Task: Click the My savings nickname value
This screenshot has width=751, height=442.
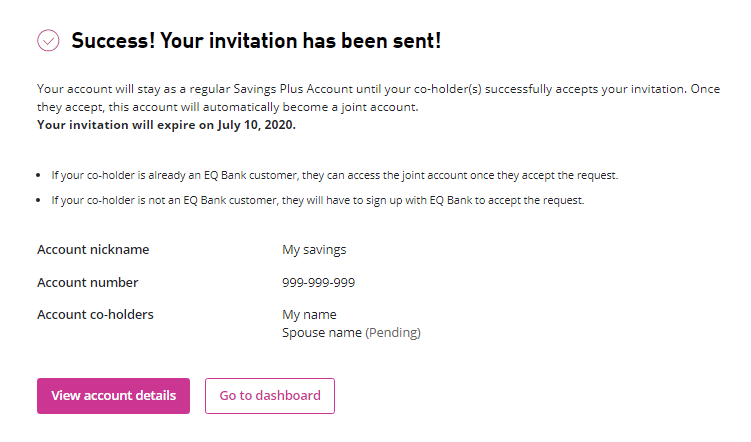Action: pyautogui.click(x=314, y=249)
